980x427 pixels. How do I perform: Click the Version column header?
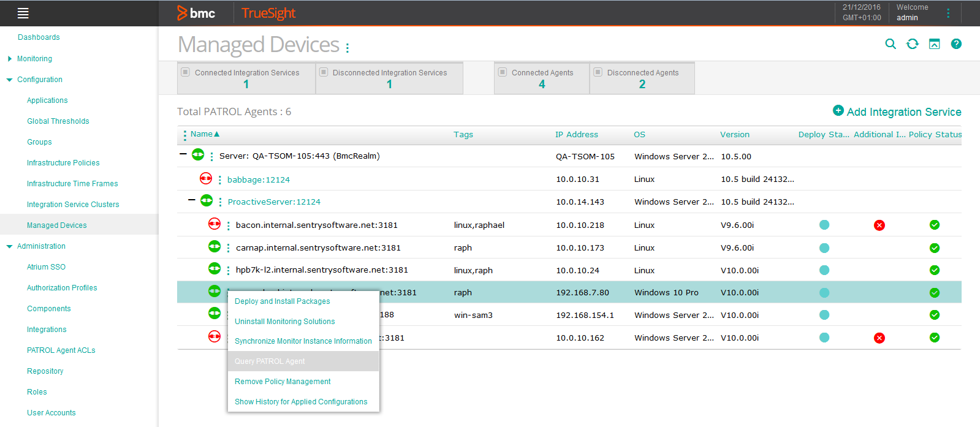click(x=735, y=135)
